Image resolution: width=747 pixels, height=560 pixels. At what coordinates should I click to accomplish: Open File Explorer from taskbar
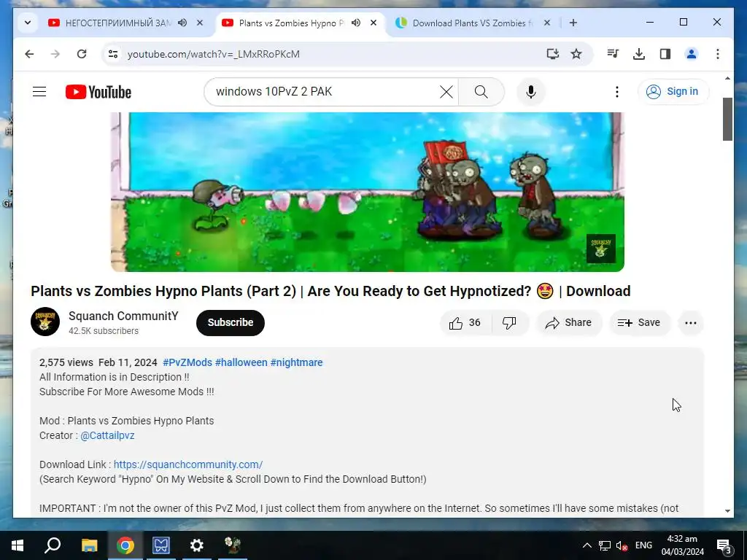click(x=89, y=545)
